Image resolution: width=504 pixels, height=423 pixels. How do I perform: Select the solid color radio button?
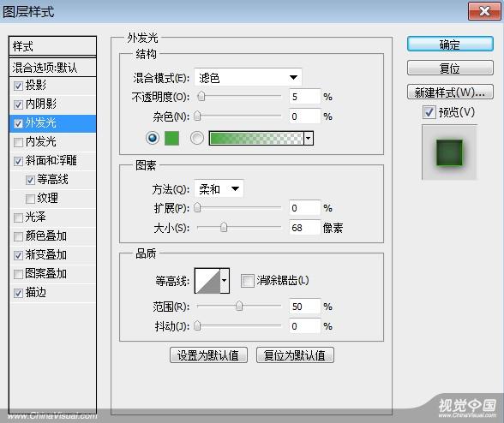click(153, 138)
